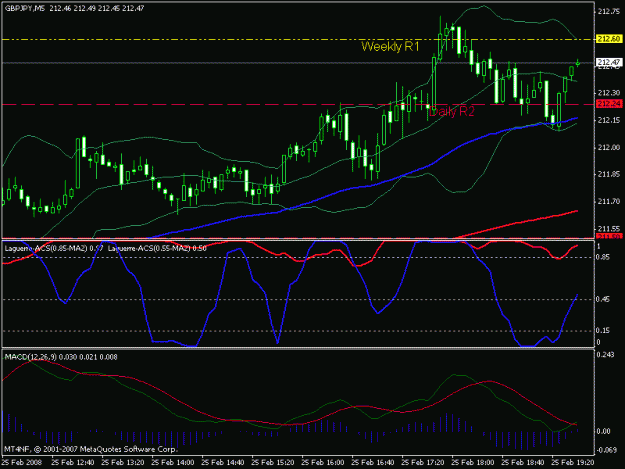Click the 0.00 MACD scale label
The image size is (625, 469).
coord(604,431)
